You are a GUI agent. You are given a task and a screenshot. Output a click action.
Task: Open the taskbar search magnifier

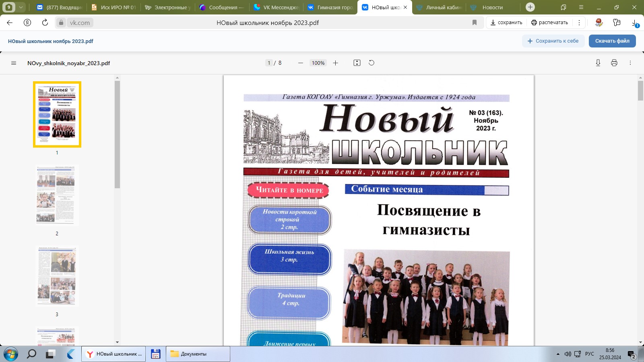point(31,354)
